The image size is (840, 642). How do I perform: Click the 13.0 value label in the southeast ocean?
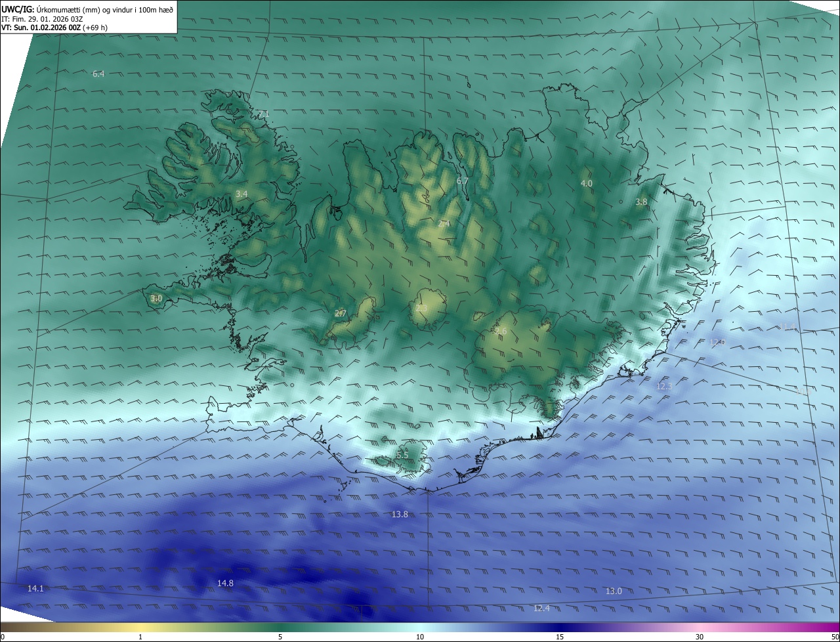[614, 591]
